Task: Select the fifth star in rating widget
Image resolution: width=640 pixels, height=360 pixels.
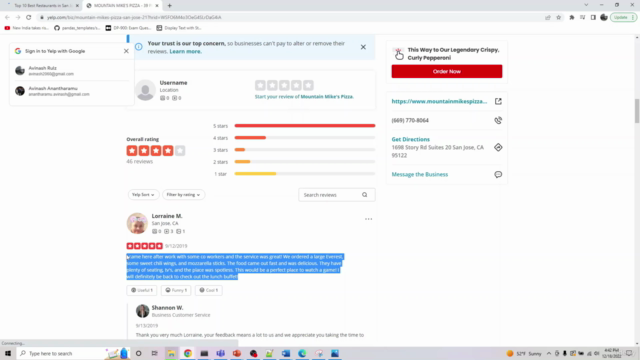Action: point(308,85)
